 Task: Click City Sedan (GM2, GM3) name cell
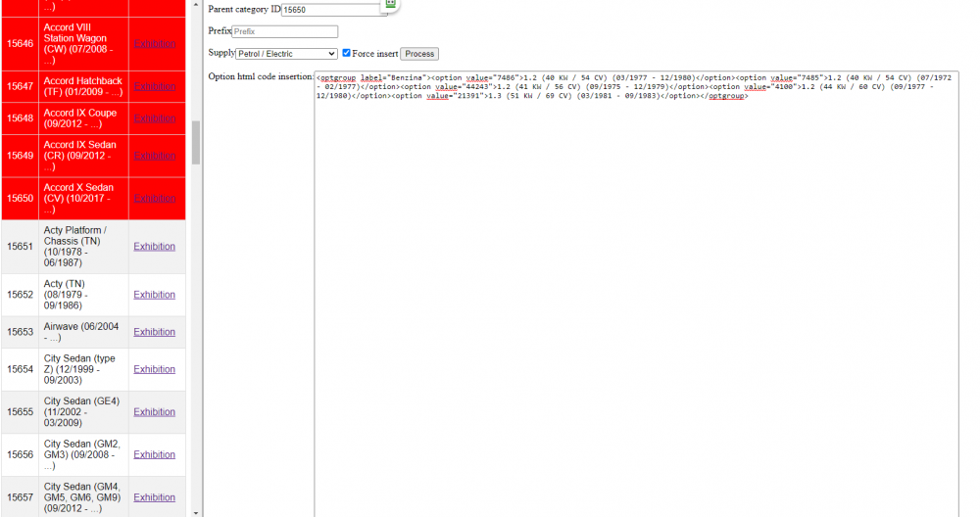click(x=83, y=454)
